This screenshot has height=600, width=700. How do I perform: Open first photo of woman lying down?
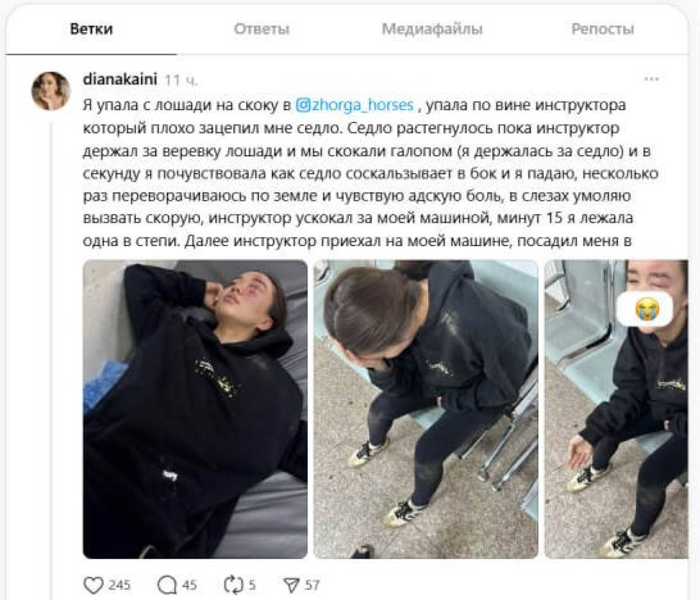click(x=195, y=409)
